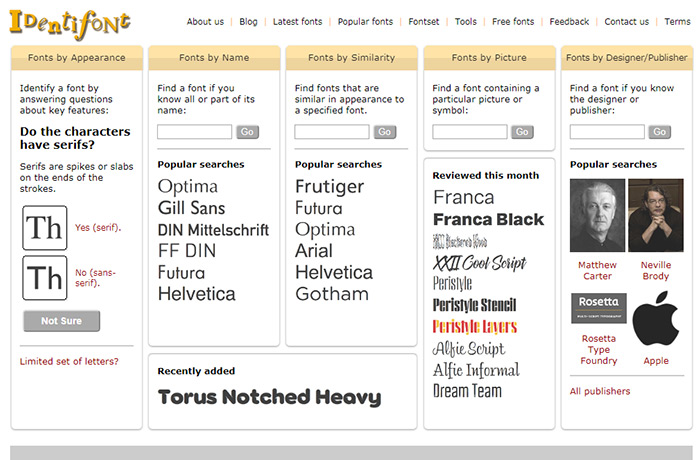Open the XXII Cool Script font

[479, 263]
